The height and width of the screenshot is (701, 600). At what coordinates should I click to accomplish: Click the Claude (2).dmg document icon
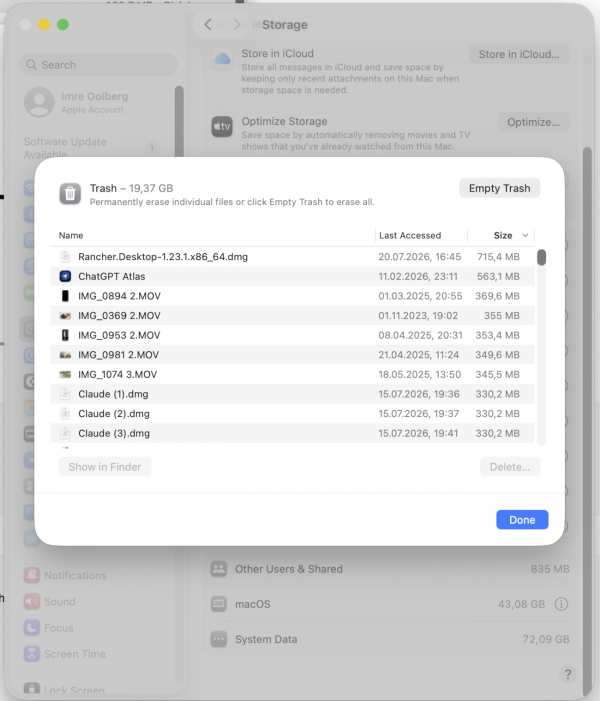pyautogui.click(x=65, y=414)
